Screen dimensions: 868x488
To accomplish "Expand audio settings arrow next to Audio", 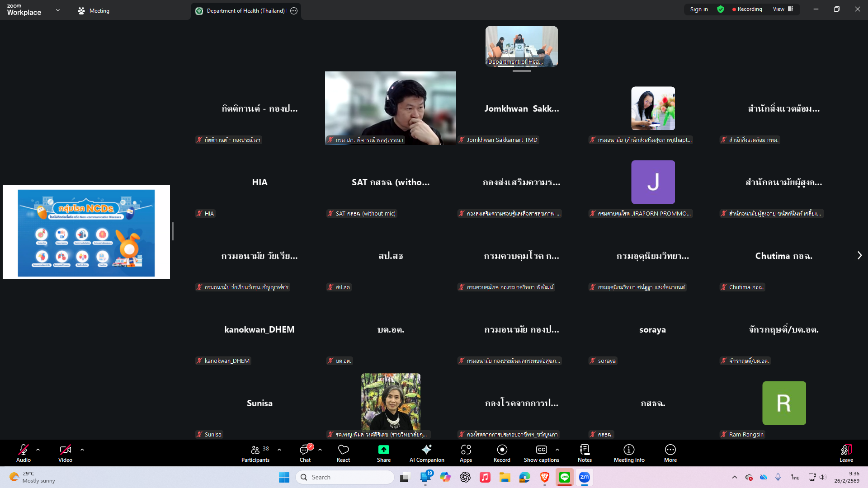I will (x=38, y=450).
